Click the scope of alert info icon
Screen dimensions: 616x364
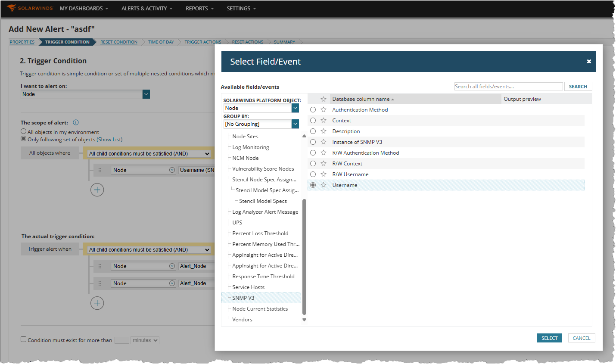(x=76, y=122)
